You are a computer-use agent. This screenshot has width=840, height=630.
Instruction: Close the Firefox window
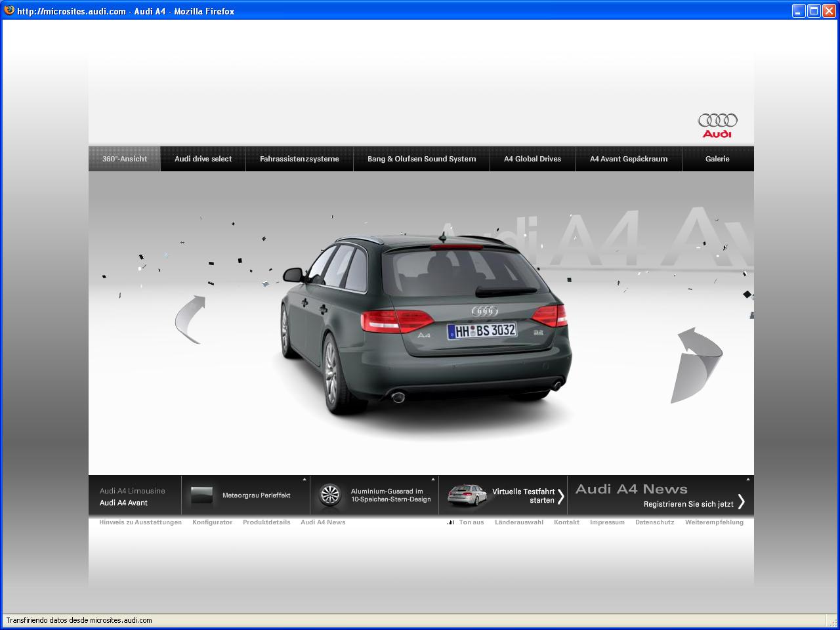coord(829,10)
